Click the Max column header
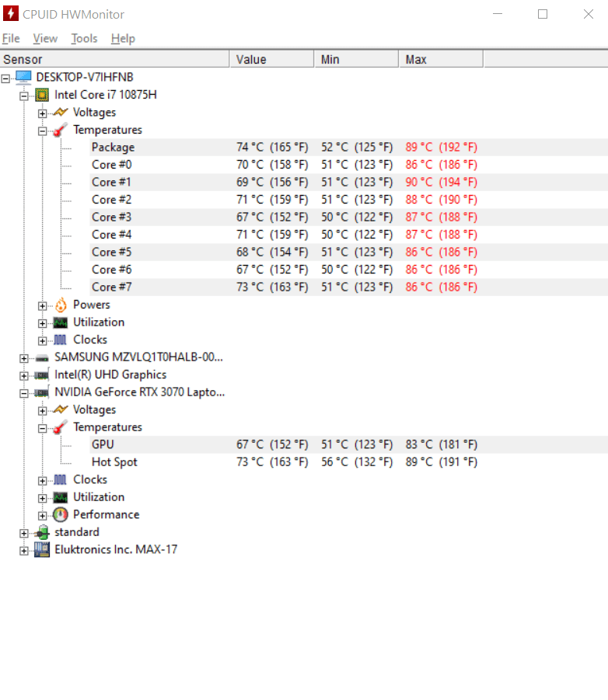The height and width of the screenshot is (700, 608). pos(441,59)
